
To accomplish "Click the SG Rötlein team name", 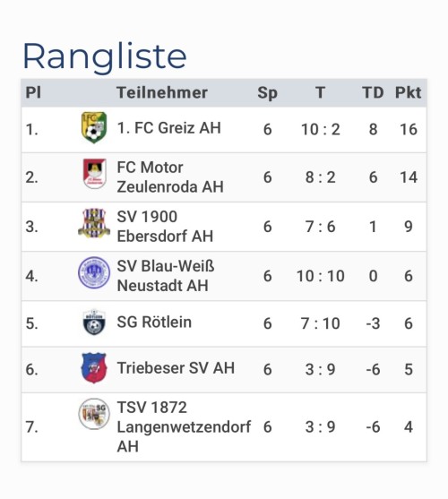I will point(154,322).
